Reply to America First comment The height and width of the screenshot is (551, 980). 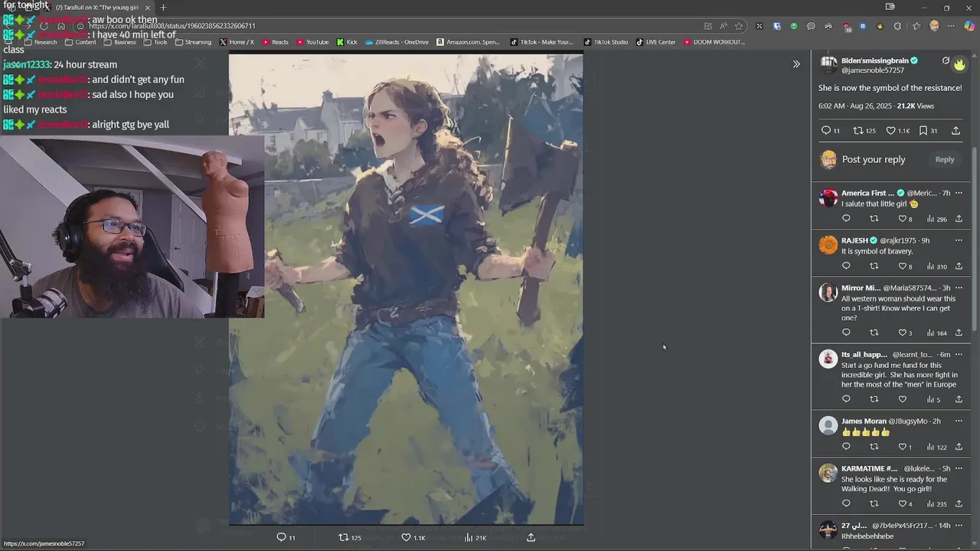pyautogui.click(x=846, y=219)
